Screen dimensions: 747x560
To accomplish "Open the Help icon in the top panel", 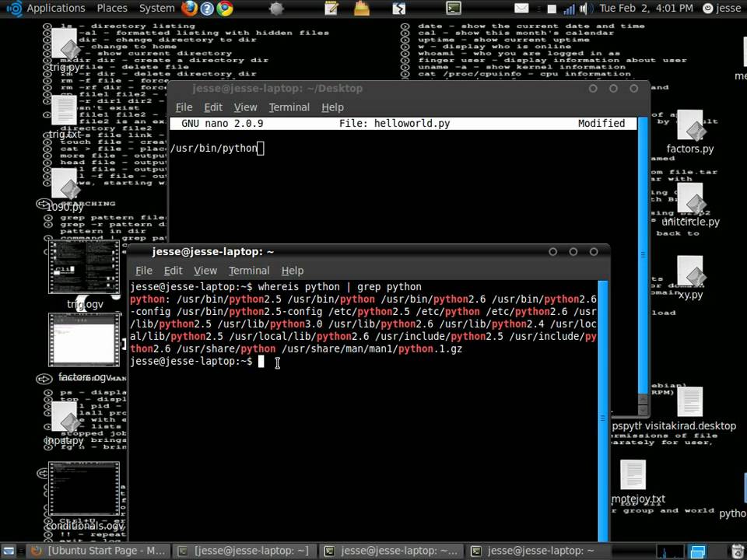I will (207, 8).
